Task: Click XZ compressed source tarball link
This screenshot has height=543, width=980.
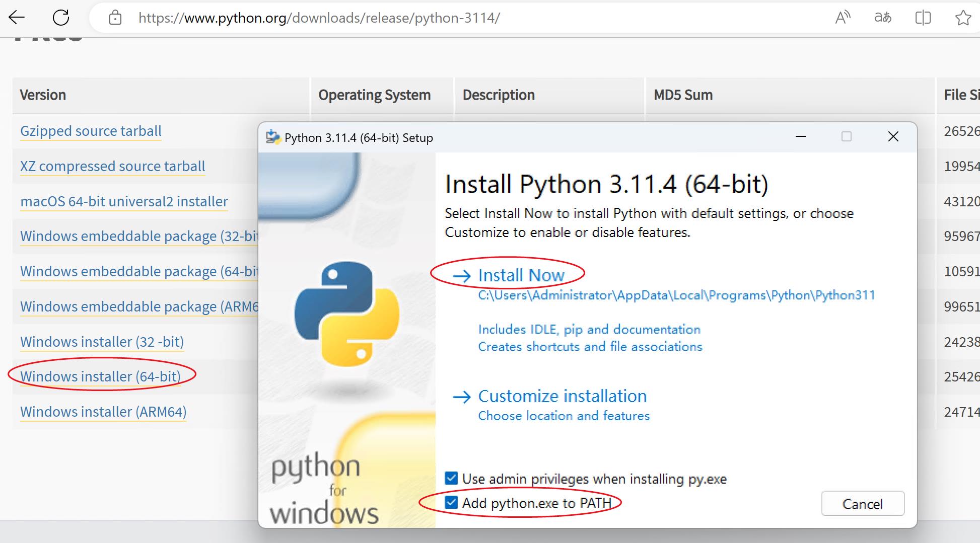Action: click(112, 166)
